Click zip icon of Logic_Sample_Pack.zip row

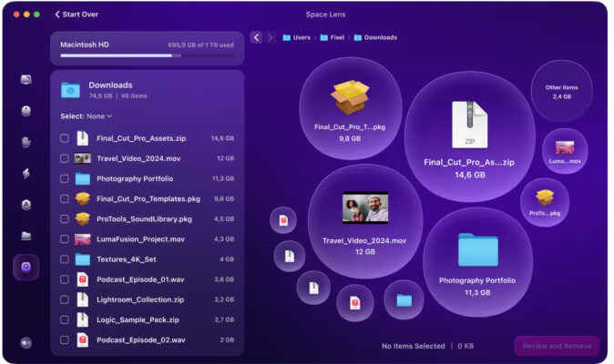pos(82,319)
